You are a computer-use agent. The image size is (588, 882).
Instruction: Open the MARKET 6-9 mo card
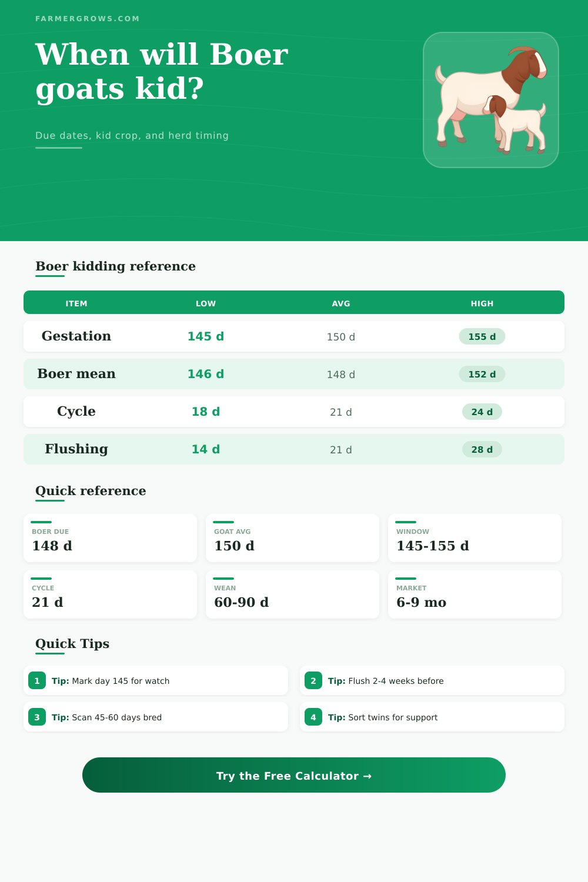click(475, 594)
